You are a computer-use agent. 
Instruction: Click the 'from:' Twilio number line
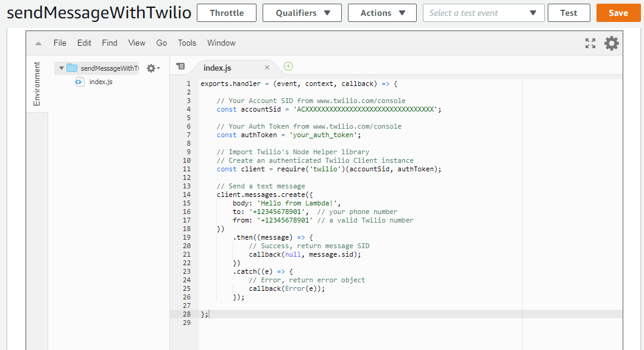click(323, 221)
